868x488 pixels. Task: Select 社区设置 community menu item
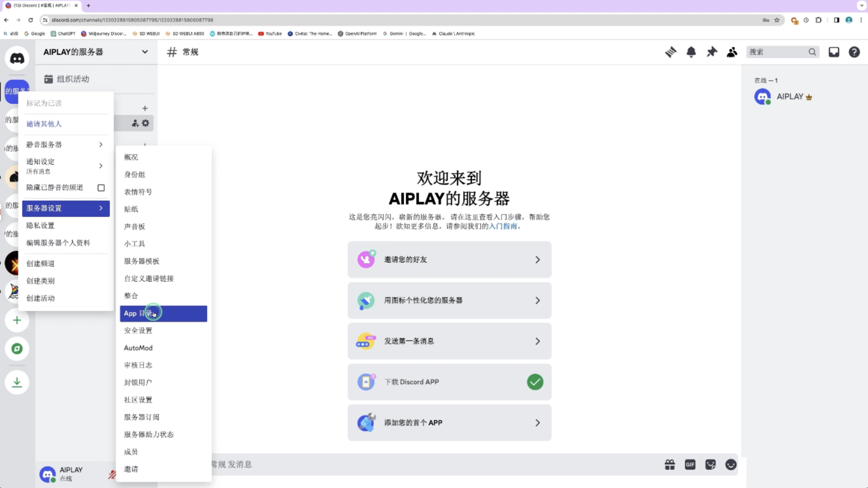tap(163, 400)
